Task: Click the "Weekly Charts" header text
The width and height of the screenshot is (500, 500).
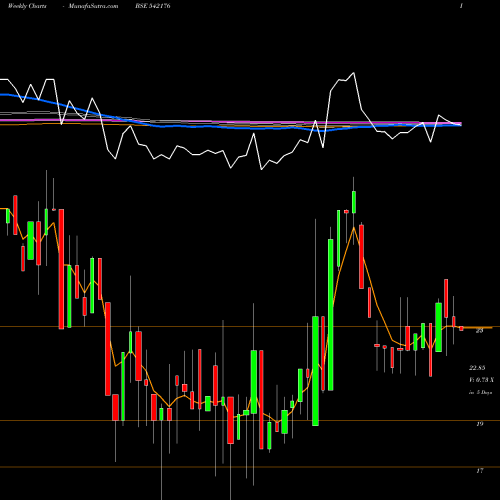Action: click(x=27, y=6)
